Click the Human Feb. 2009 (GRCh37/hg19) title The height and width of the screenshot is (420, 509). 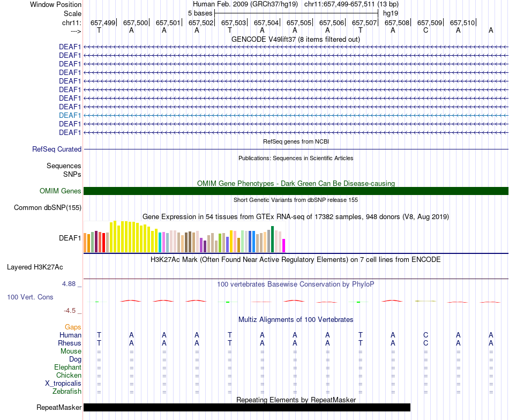[245, 4]
